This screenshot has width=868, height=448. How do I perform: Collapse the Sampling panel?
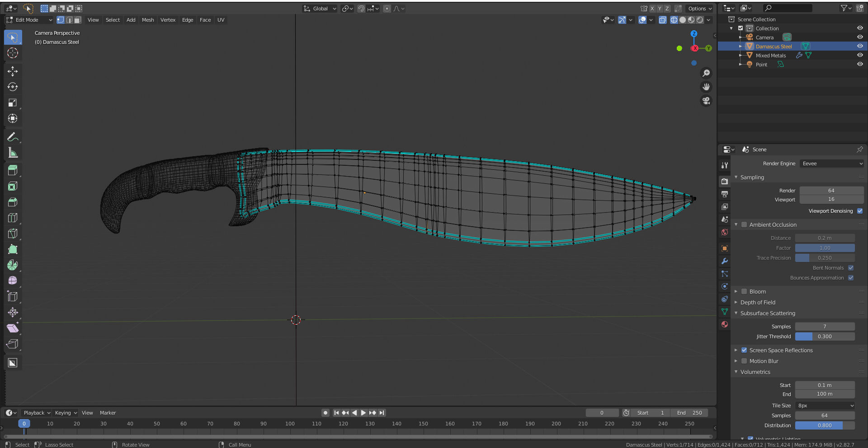tap(736, 177)
